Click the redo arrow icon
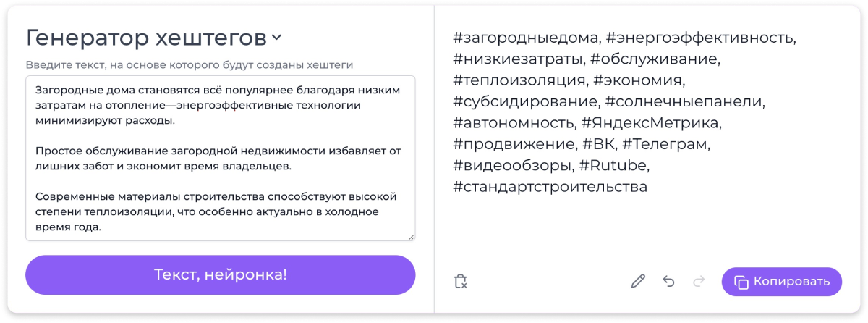 tap(699, 282)
